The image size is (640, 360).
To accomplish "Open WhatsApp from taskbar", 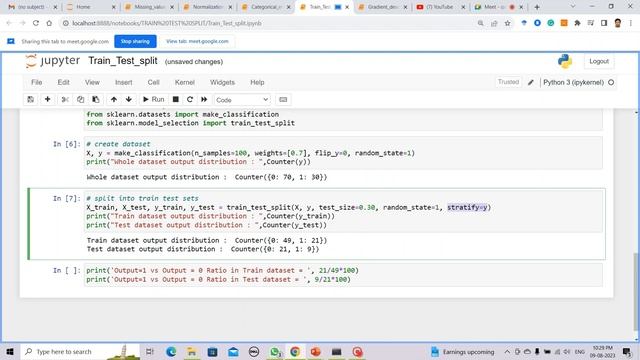I will (x=276, y=351).
